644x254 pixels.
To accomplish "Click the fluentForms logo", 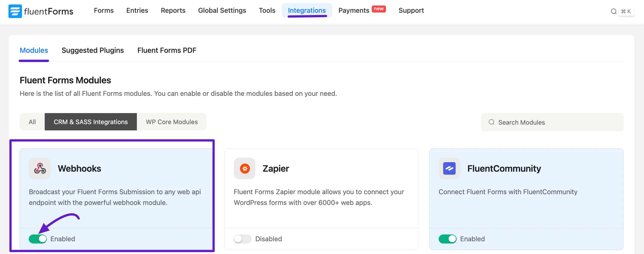I will [41, 11].
